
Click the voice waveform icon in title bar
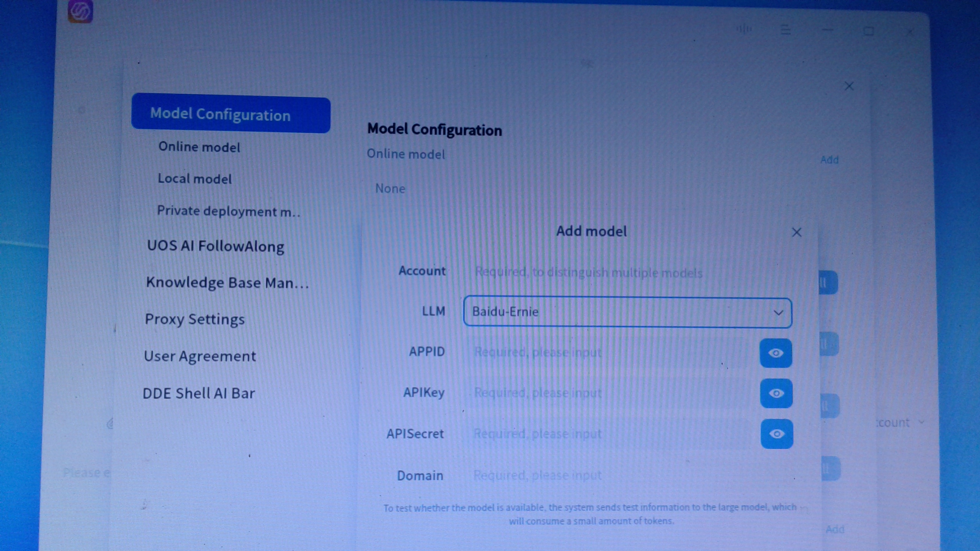coord(744,29)
